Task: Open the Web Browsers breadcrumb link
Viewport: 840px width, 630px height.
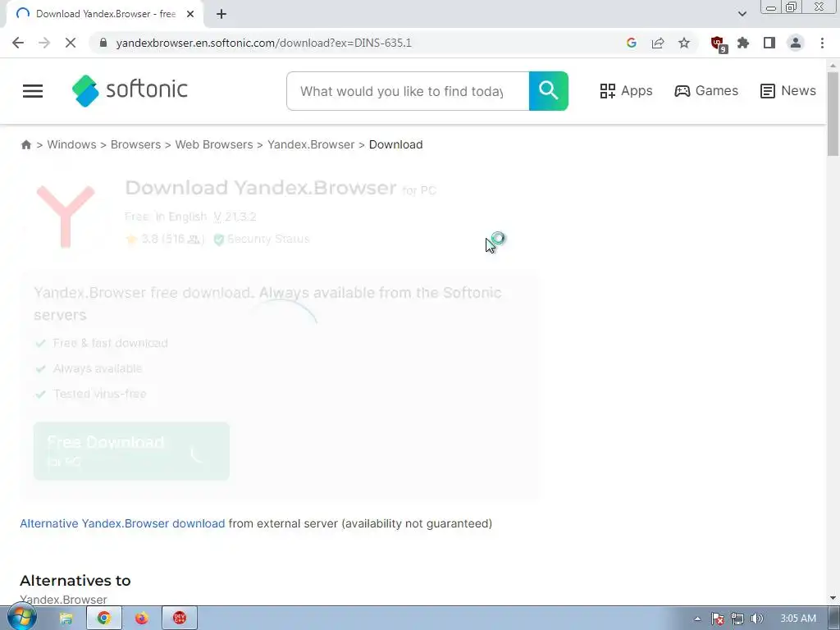Action: [x=214, y=144]
